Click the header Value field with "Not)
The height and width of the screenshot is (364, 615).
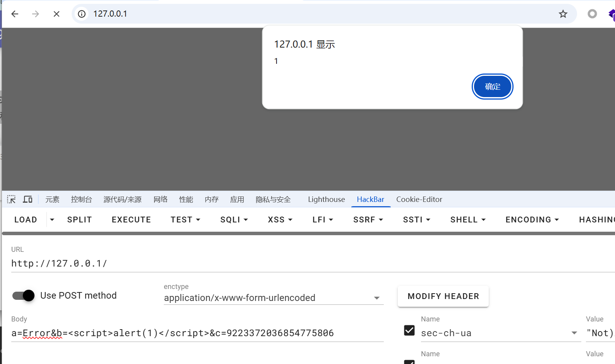click(600, 333)
